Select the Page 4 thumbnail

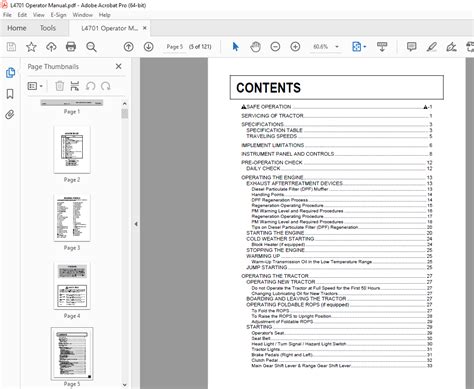72,286
